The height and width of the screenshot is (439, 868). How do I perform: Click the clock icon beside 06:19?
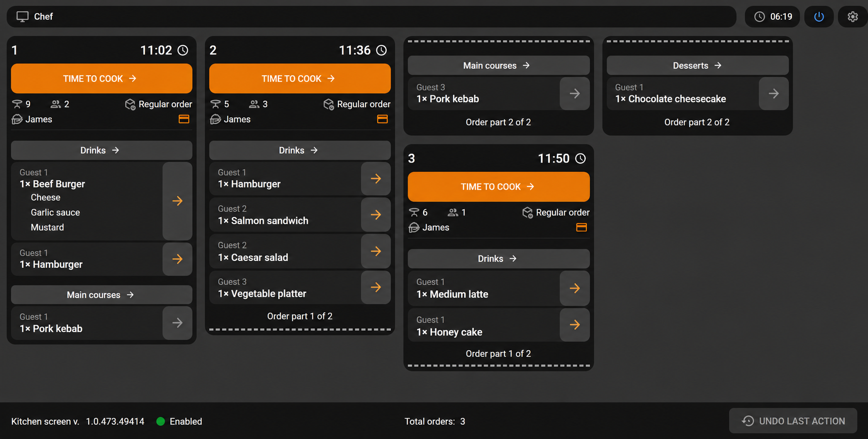tap(760, 17)
